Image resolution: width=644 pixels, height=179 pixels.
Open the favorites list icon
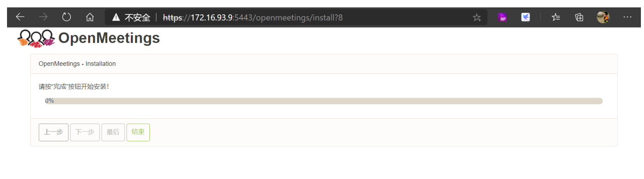click(x=556, y=17)
